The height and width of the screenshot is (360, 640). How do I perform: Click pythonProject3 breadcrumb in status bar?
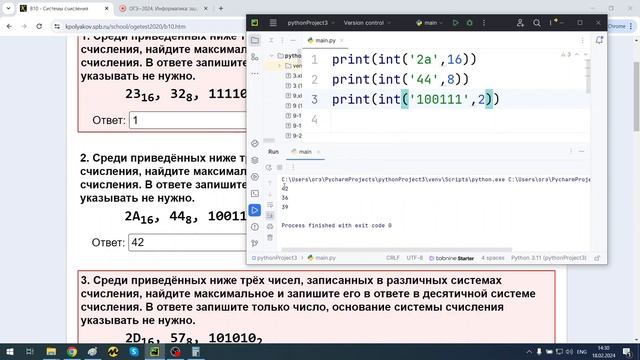coord(274,258)
